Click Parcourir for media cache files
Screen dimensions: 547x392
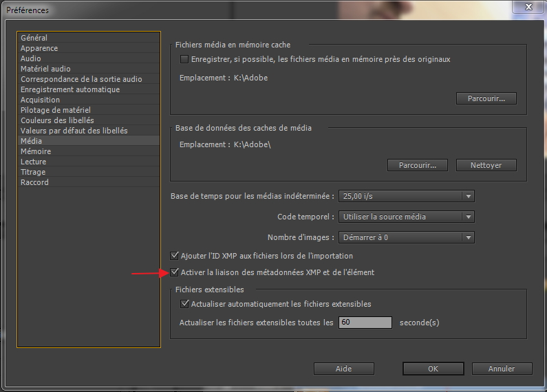click(486, 98)
